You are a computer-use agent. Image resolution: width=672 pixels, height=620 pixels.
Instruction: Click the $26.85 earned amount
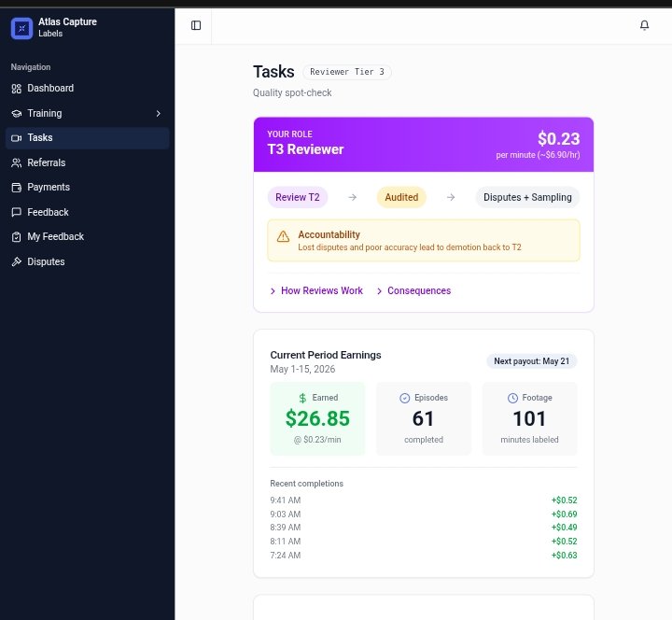[317, 418]
